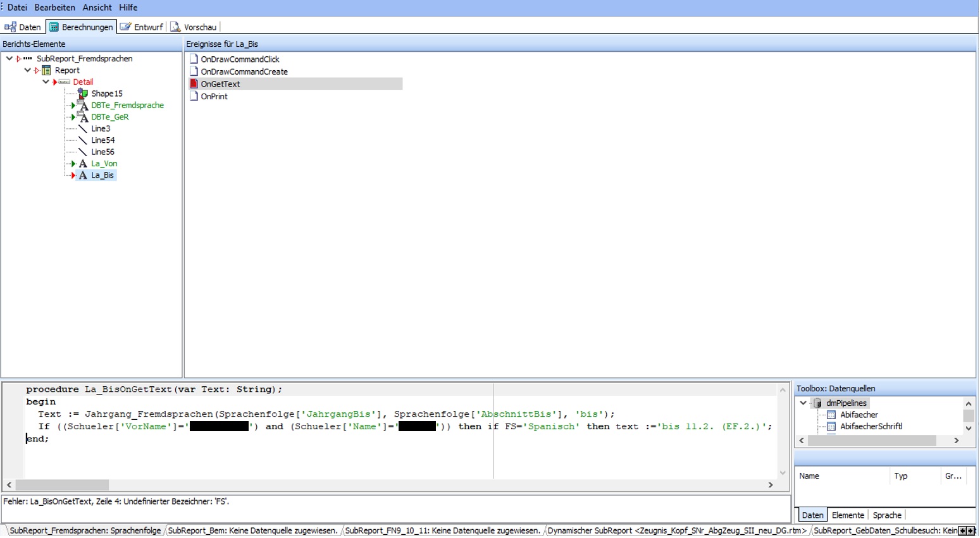The image size is (980, 538).
Task: Collapse the dmPipelines toolbox node
Action: [803, 403]
